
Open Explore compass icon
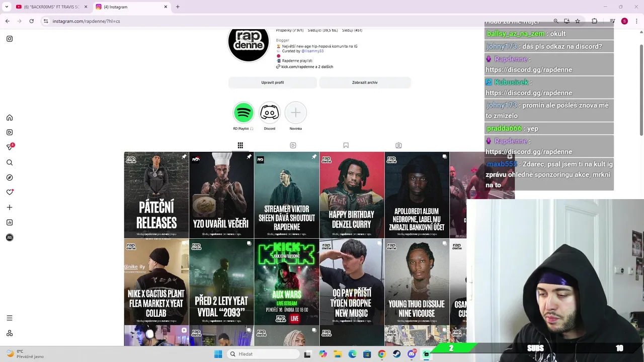[10, 177]
